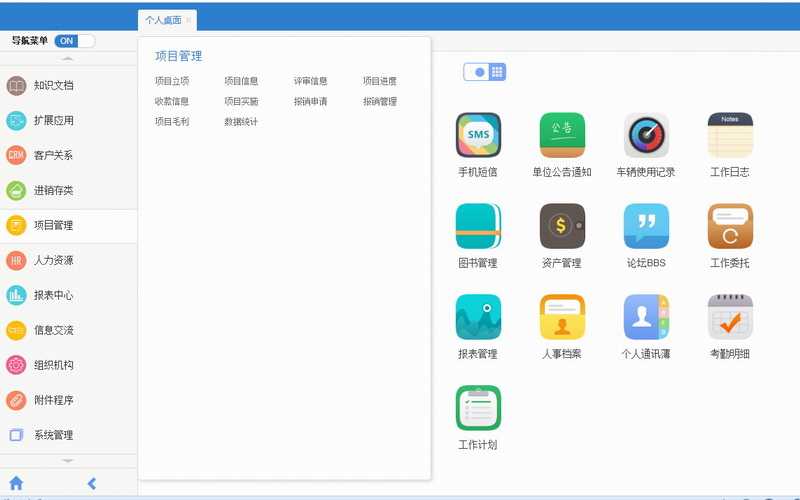Click the 项目管理 yellow sidebar icon
Screen dimensions: 800x500
[x=16, y=225]
